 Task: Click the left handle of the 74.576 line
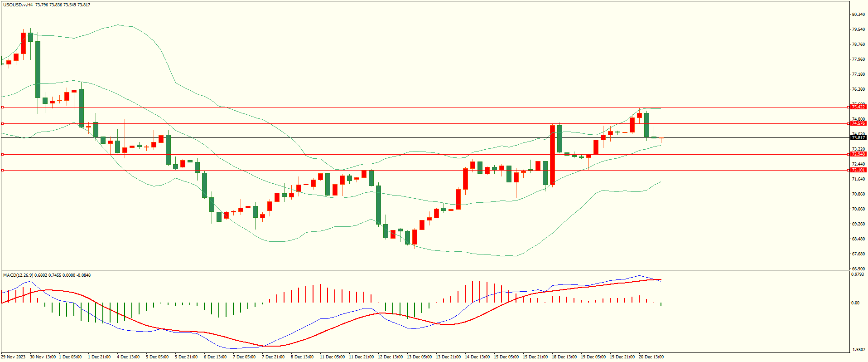[2, 123]
